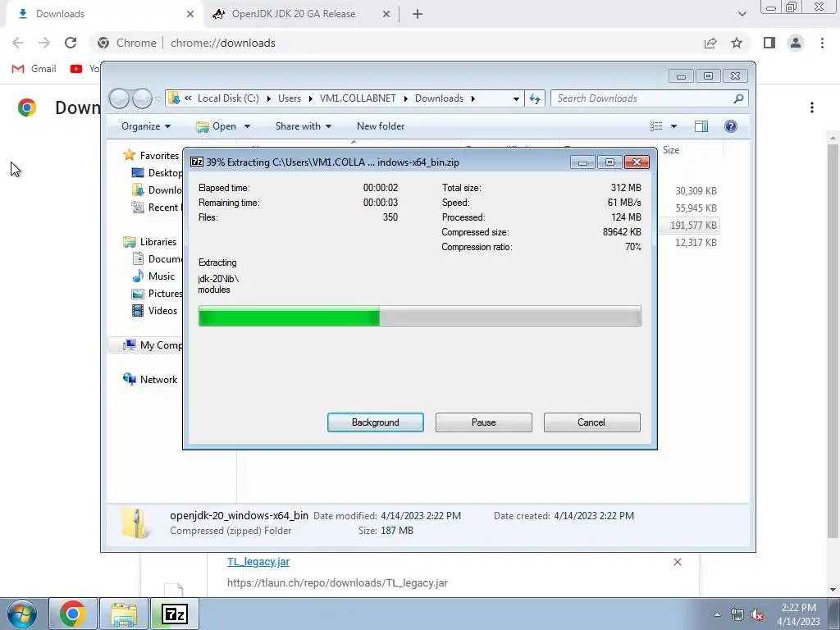The width and height of the screenshot is (840, 630).
Task: Open Share with menu
Action: (304, 126)
